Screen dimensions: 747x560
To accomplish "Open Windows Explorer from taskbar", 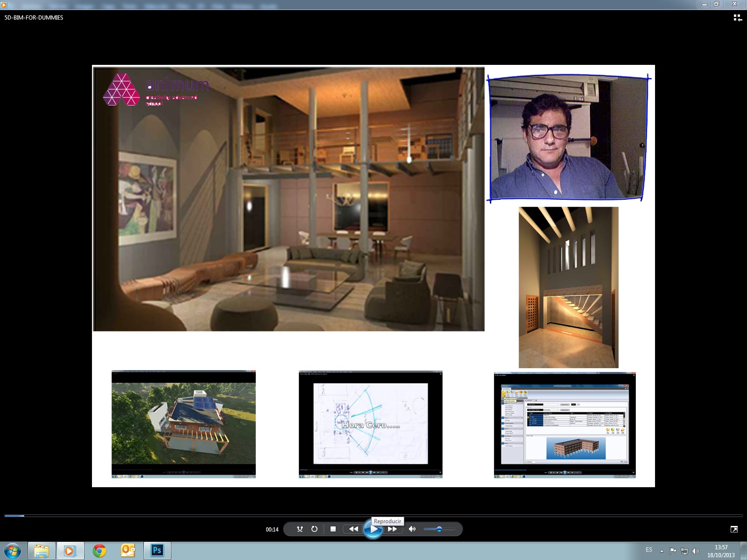I will tap(42, 551).
